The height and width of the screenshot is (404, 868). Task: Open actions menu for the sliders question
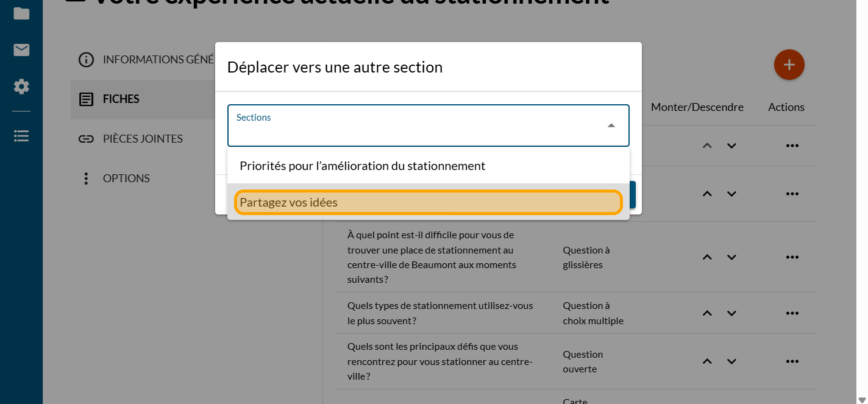pos(792,257)
